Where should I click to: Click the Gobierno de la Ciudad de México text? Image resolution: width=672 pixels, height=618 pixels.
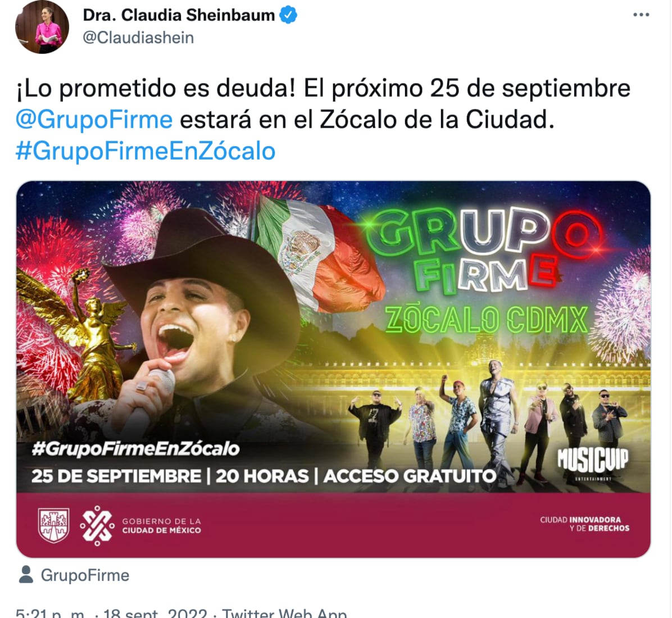(x=161, y=526)
